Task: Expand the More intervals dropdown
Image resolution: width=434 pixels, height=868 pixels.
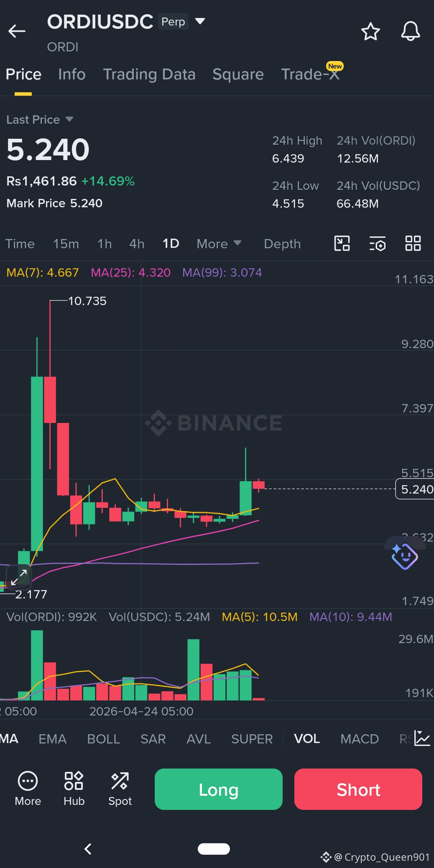Action: (219, 244)
